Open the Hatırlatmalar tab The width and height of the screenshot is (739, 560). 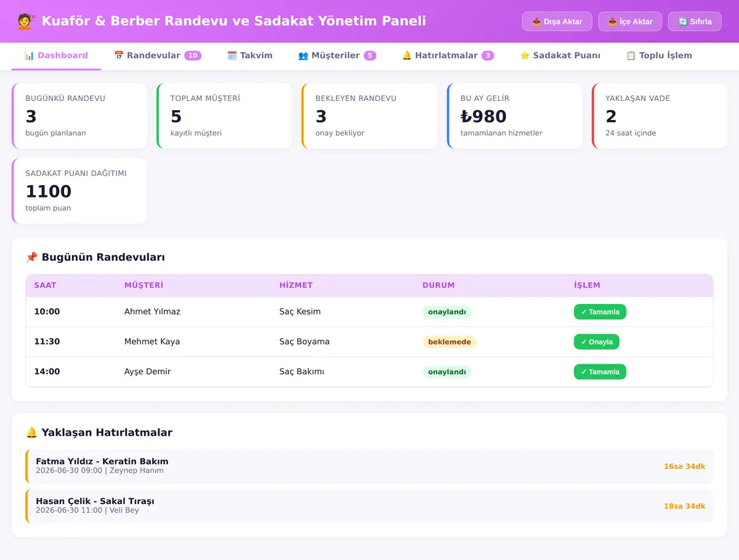pyautogui.click(x=448, y=55)
